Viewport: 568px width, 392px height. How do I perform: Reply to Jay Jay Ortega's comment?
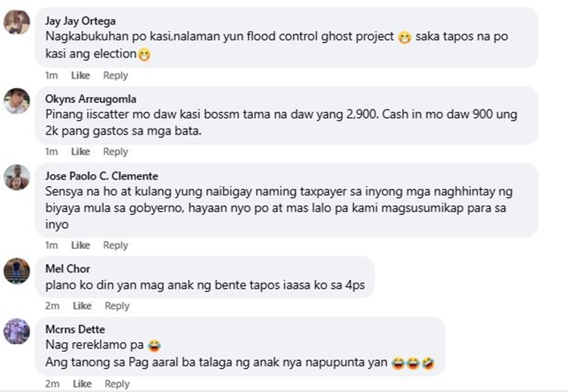pyautogui.click(x=116, y=75)
